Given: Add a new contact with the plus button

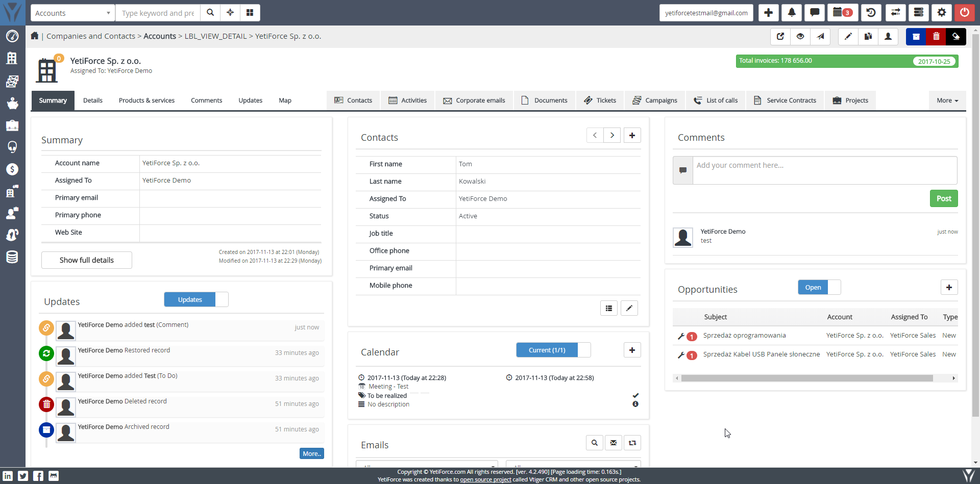Looking at the screenshot, I should [x=632, y=135].
